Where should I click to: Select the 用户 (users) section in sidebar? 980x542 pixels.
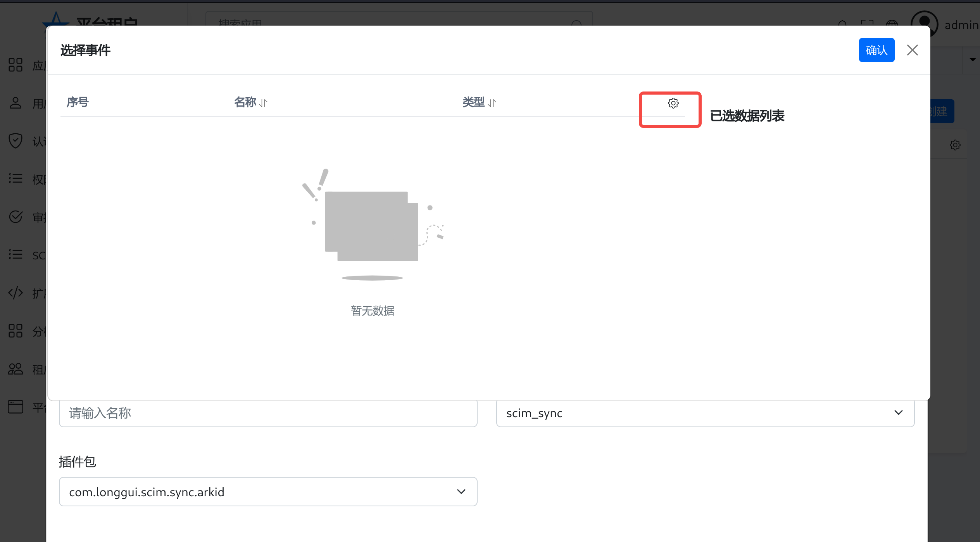click(16, 103)
